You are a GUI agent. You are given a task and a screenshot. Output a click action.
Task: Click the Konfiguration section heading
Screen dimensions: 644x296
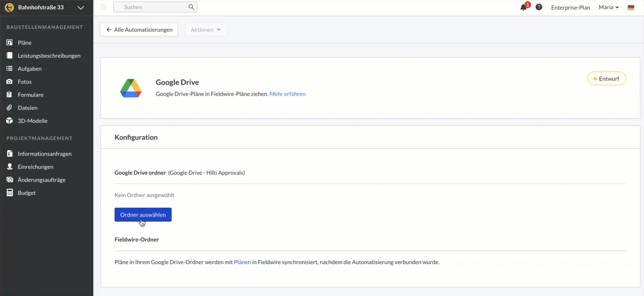pyautogui.click(x=136, y=137)
